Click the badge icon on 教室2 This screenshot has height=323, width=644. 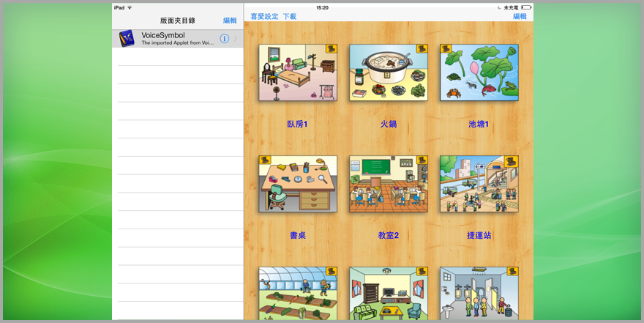(422, 160)
